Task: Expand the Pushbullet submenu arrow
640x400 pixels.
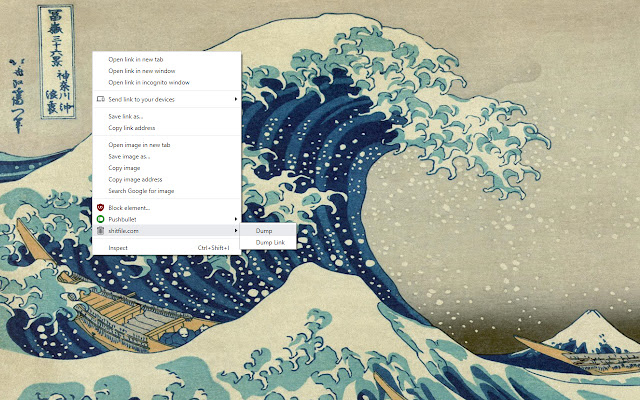Action: tap(236, 219)
